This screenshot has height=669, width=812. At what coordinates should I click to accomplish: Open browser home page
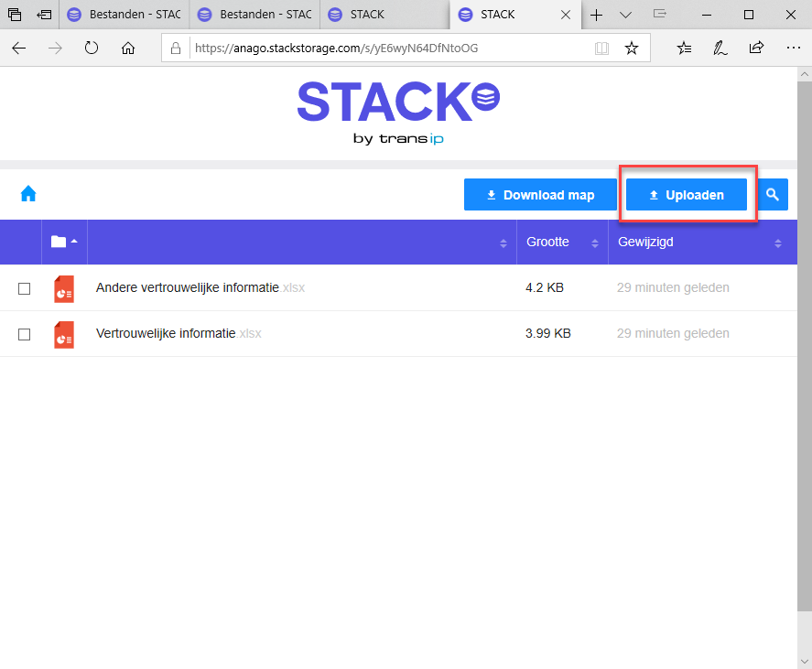pos(128,49)
